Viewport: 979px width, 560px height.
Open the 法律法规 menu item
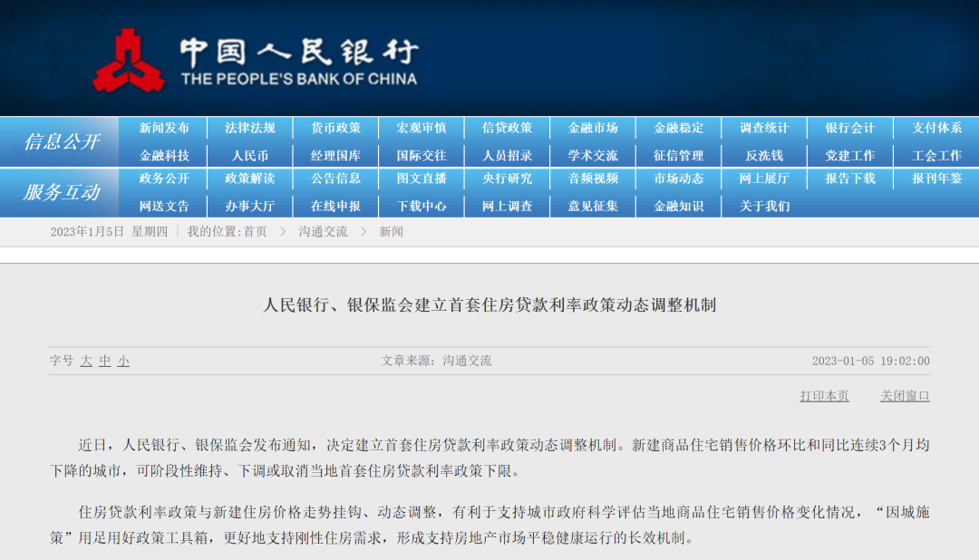coord(250,128)
